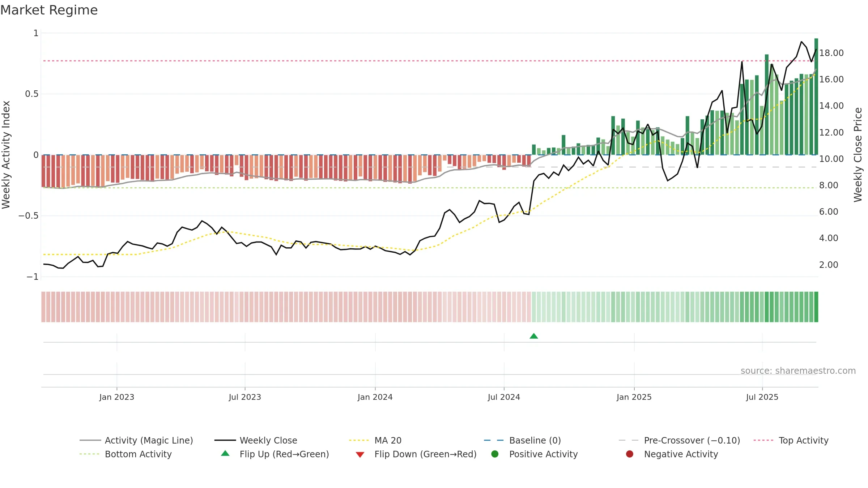Toggle the MA 20 legend entry
Viewport: 868px width, 488px height.
click(x=375, y=440)
